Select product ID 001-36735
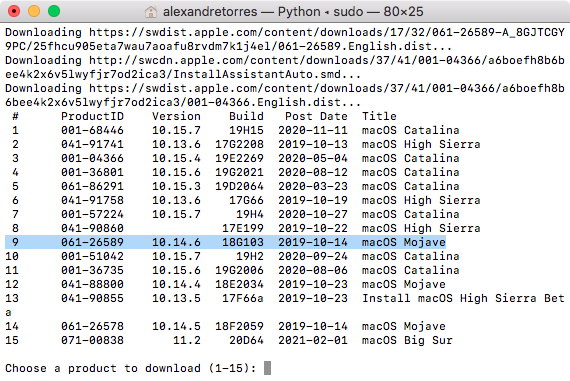570x381 pixels. coord(92,270)
